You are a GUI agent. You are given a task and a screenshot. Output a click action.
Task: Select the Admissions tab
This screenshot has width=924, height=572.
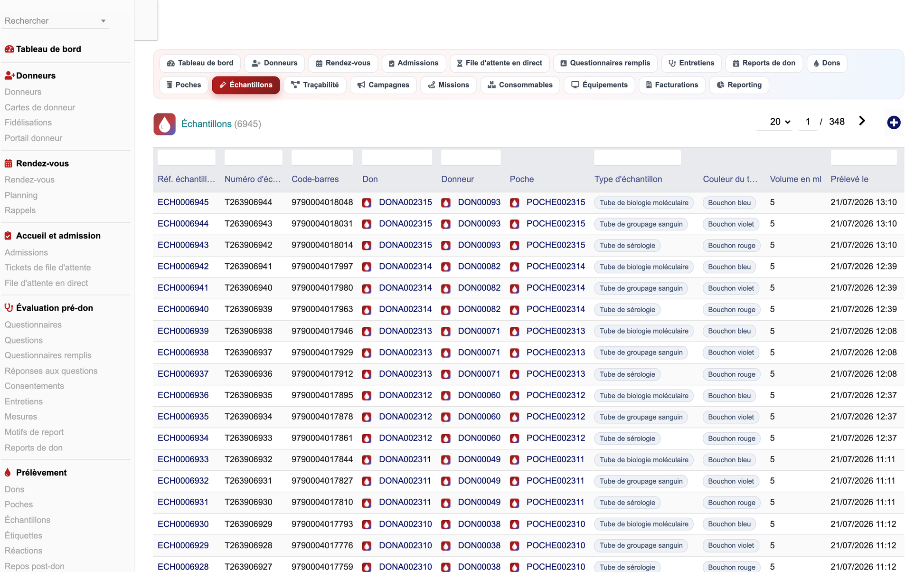point(414,63)
